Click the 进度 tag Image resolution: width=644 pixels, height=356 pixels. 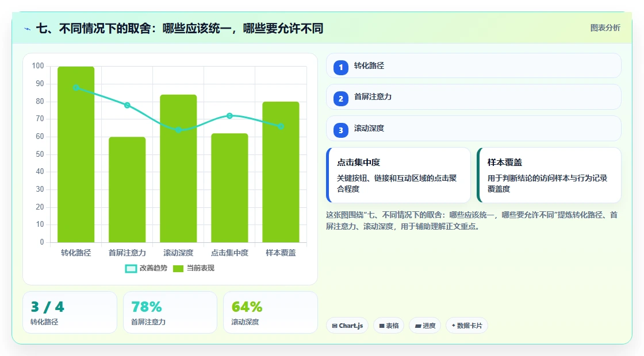425,326
